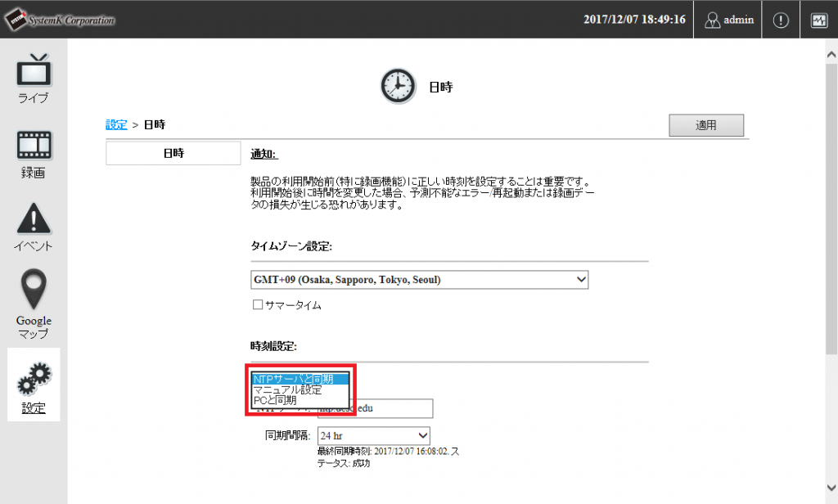Switch to the 日時 side tab
This screenshot has width=838, height=504.
(x=173, y=153)
